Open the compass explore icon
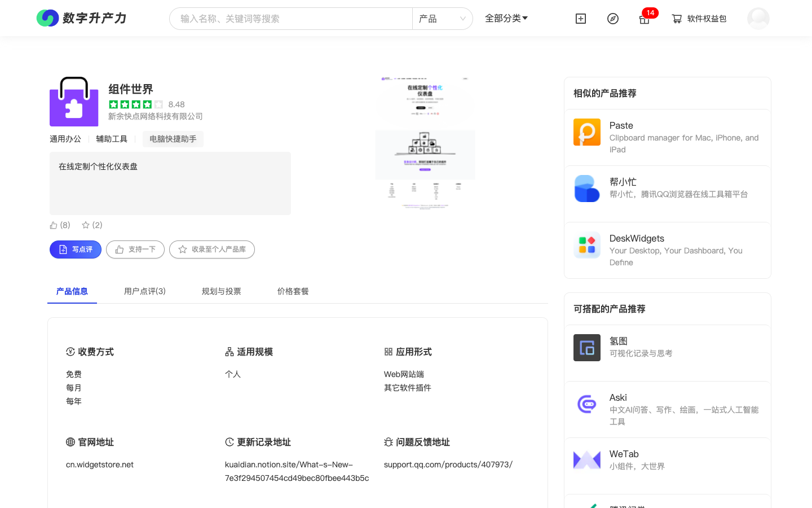Screen dimensions: 812x508 (613, 19)
